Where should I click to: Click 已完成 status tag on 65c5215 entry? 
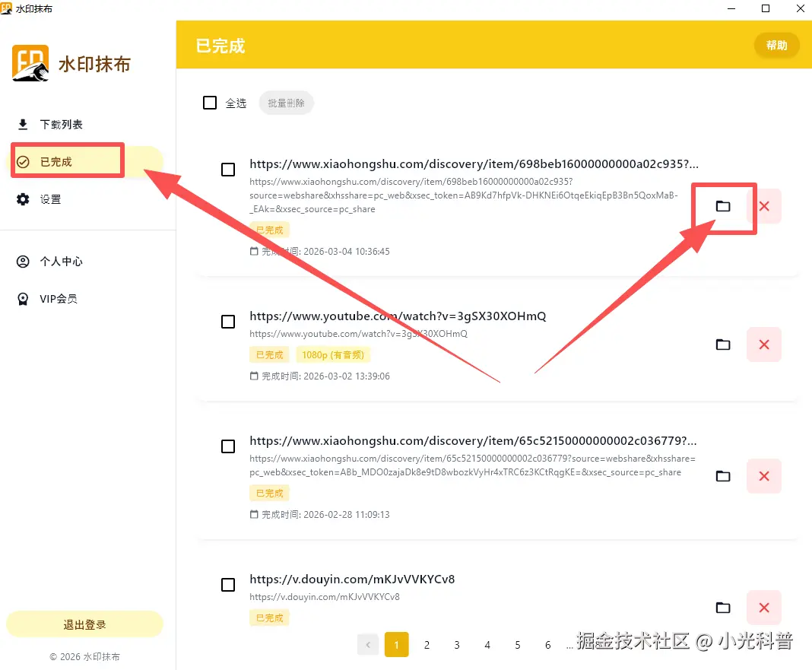pyautogui.click(x=269, y=494)
